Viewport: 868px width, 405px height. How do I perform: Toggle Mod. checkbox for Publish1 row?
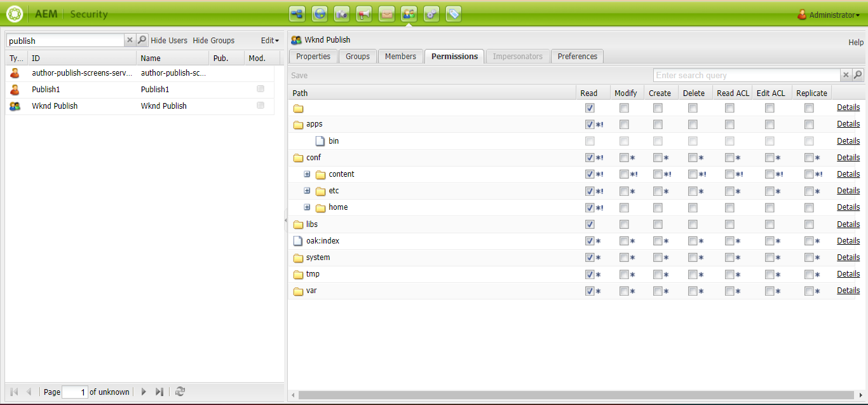pos(261,89)
